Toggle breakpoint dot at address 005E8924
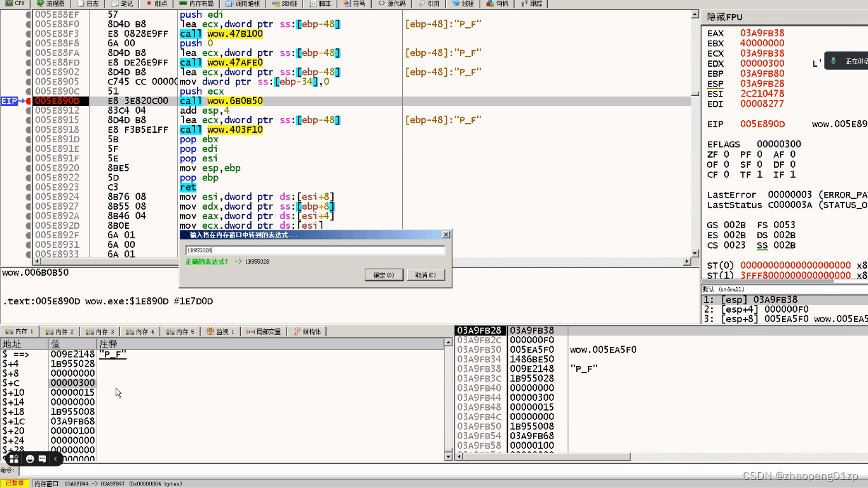Image resolution: width=868 pixels, height=488 pixels. (x=29, y=197)
